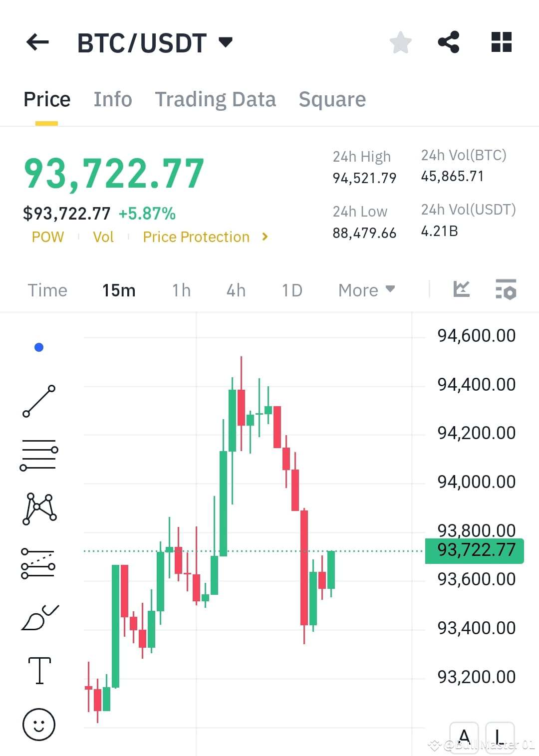Select the 1h timeframe
The height and width of the screenshot is (756, 539).
tap(181, 289)
